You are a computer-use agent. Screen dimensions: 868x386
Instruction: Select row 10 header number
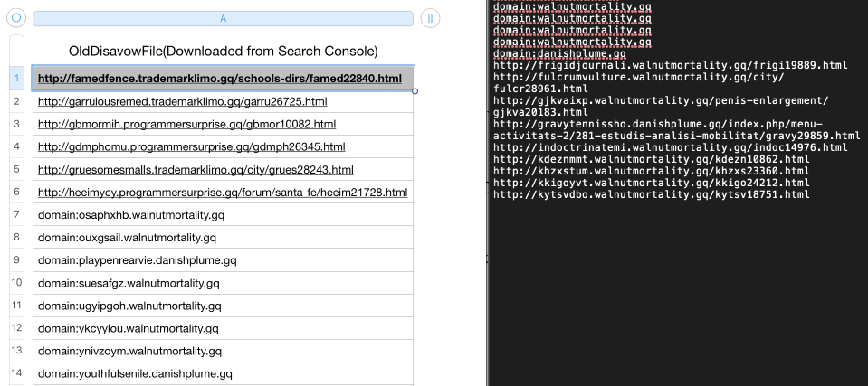(x=16, y=283)
